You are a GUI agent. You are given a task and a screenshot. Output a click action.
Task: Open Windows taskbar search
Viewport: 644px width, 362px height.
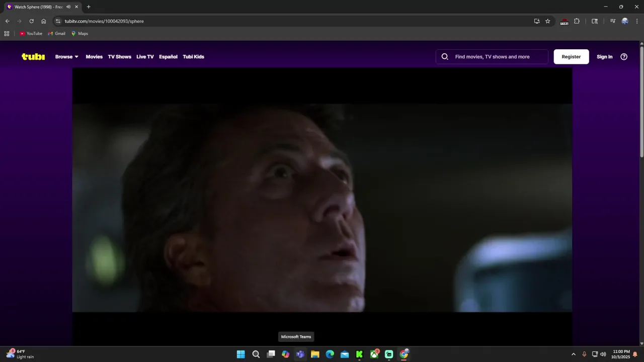pos(256,354)
